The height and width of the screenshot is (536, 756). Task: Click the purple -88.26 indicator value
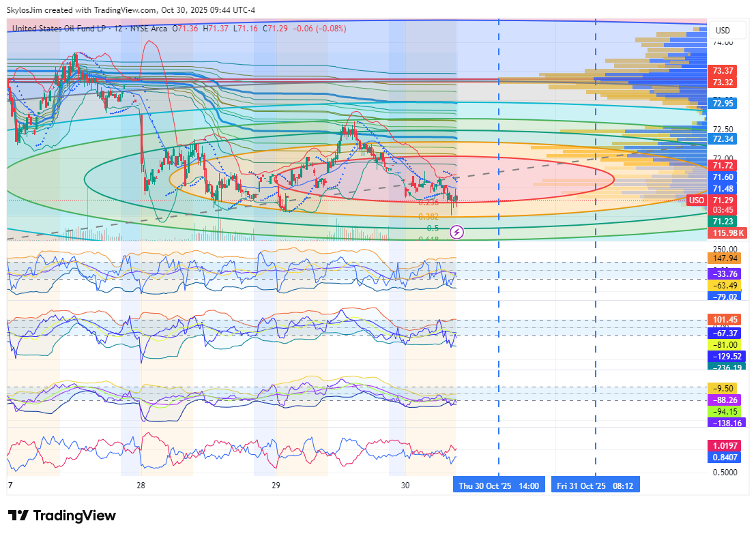click(725, 400)
